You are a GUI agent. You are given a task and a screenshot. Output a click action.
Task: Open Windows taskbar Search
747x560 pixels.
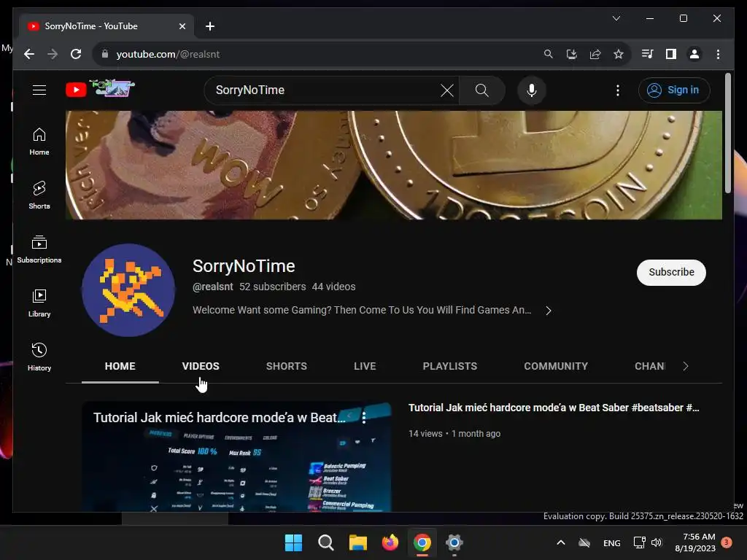(x=326, y=542)
